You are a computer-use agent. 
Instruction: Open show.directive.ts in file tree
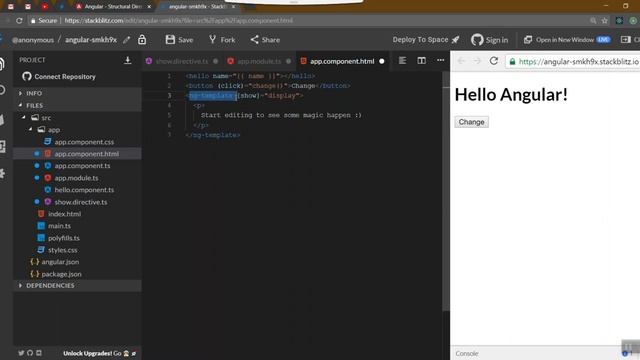click(81, 202)
